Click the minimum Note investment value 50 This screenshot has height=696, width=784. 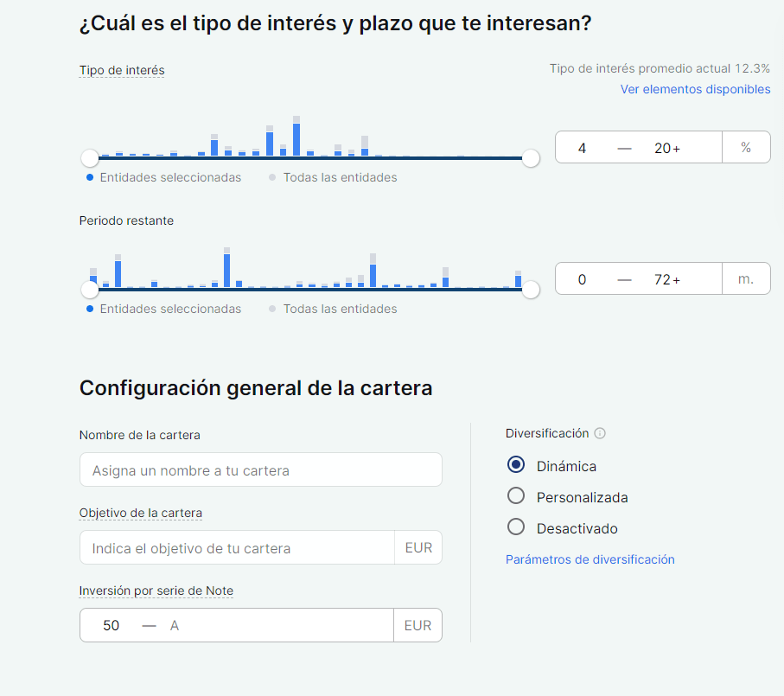[x=111, y=625]
